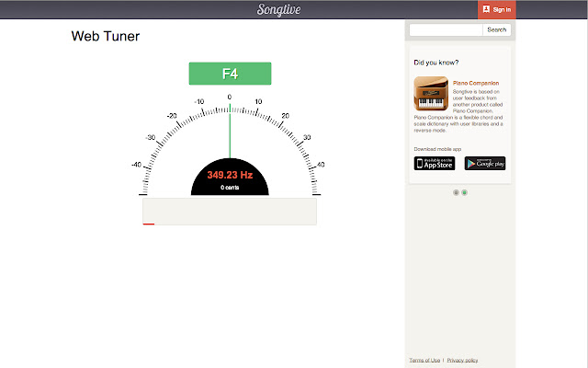Focus the search input field
Screen dimensions: 588x368
446,29
